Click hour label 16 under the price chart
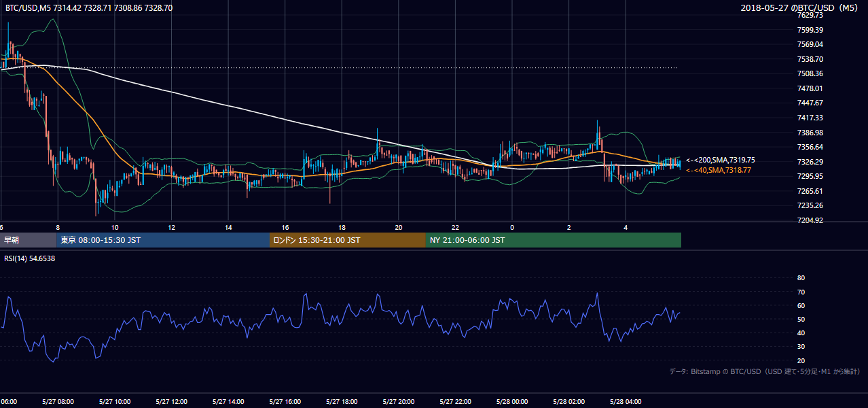Viewport: 868px width, 408px height. point(285,227)
